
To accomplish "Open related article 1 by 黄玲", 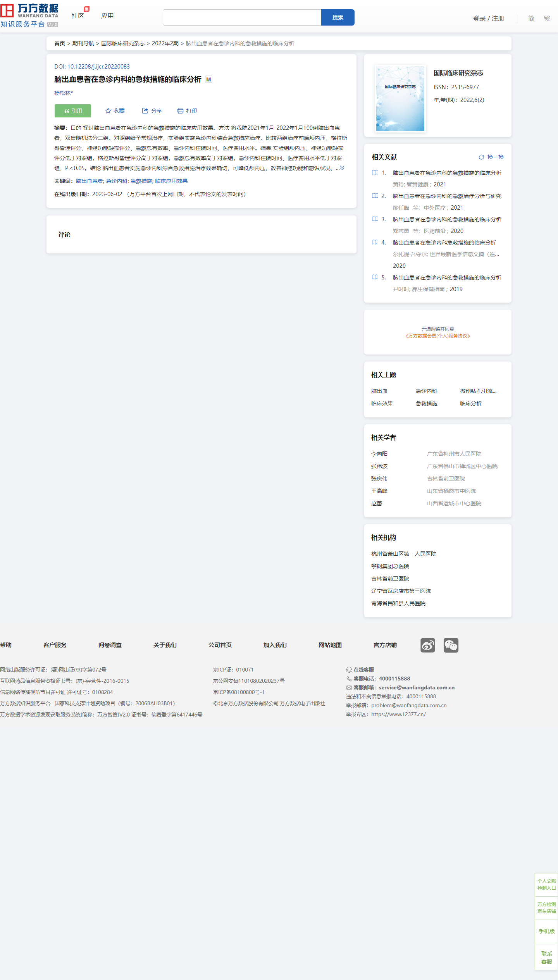I will [x=447, y=173].
